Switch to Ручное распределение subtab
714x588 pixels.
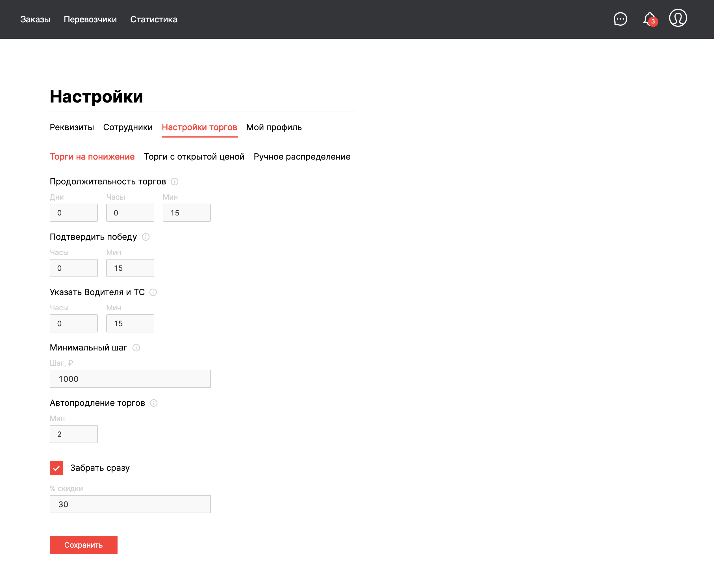(302, 156)
